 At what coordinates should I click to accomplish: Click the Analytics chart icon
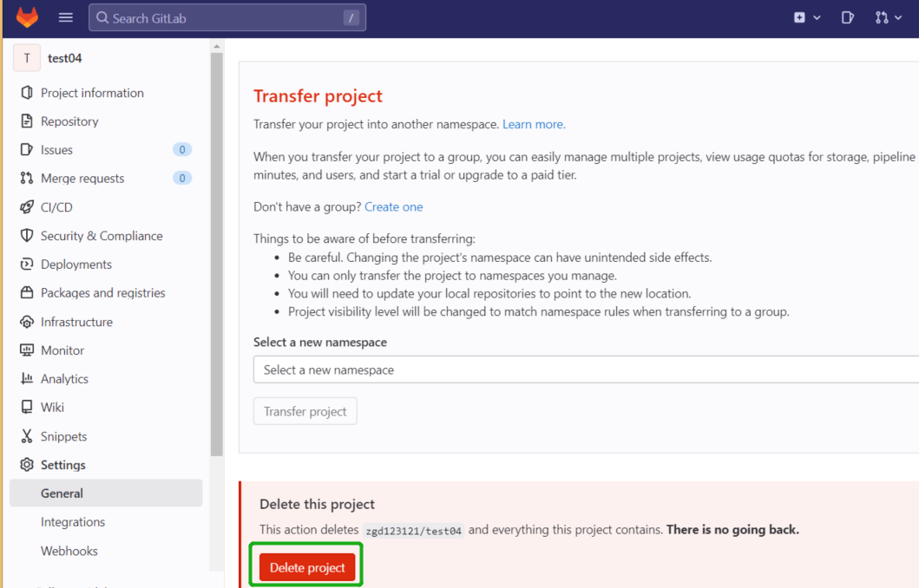tap(26, 378)
